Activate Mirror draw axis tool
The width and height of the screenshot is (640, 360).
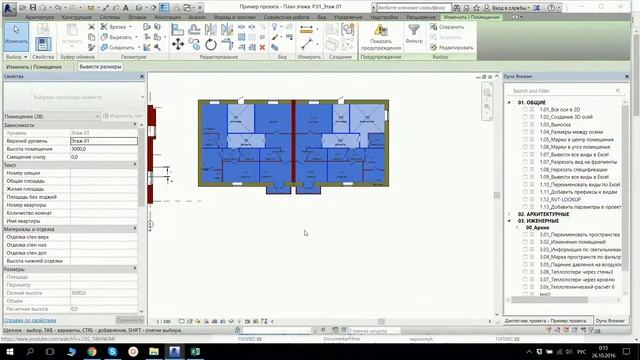click(227, 29)
